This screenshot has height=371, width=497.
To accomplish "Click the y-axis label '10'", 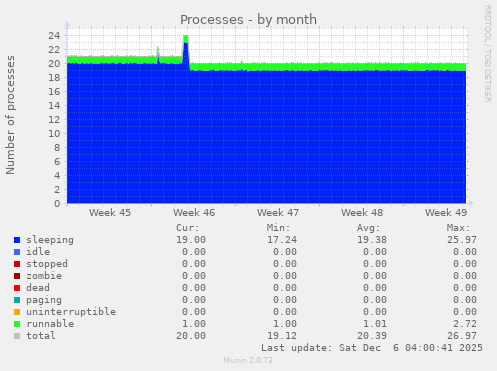I will coord(54,133).
